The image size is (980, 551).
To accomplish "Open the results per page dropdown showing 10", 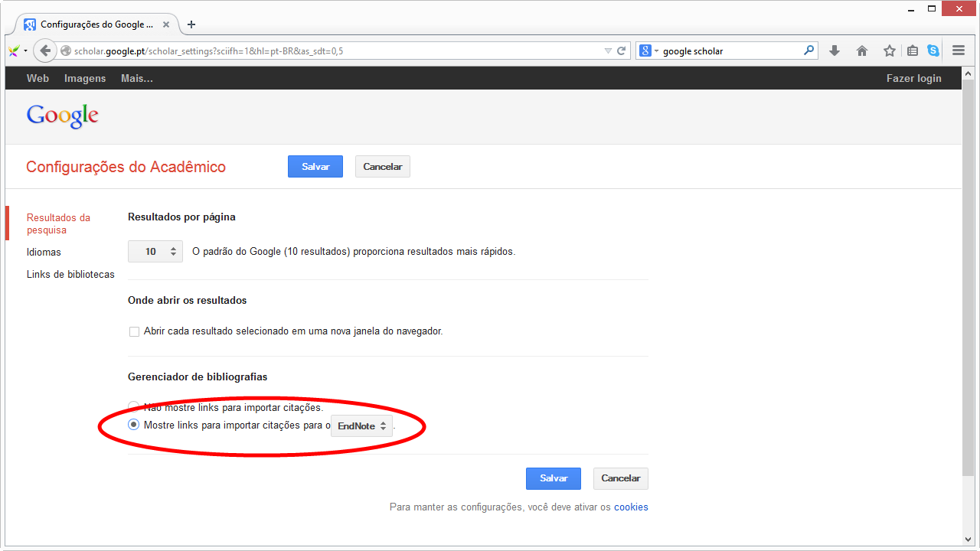I will (x=155, y=251).
